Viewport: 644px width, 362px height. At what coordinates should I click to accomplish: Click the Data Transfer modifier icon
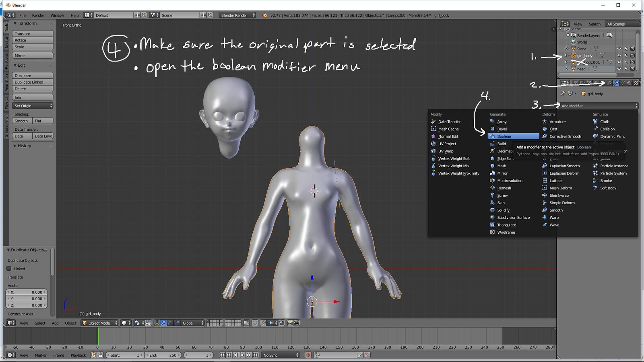click(433, 121)
